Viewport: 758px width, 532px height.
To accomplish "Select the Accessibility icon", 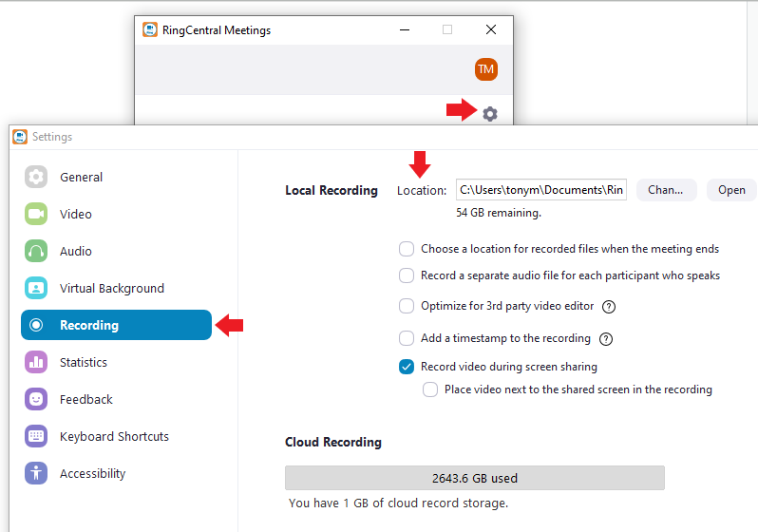I will pyautogui.click(x=36, y=473).
